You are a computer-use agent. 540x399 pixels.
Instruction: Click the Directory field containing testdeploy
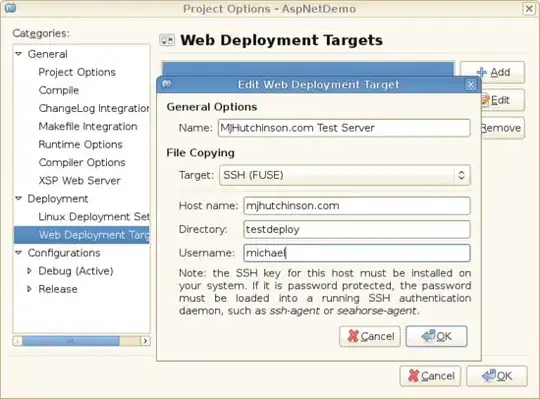click(x=357, y=229)
